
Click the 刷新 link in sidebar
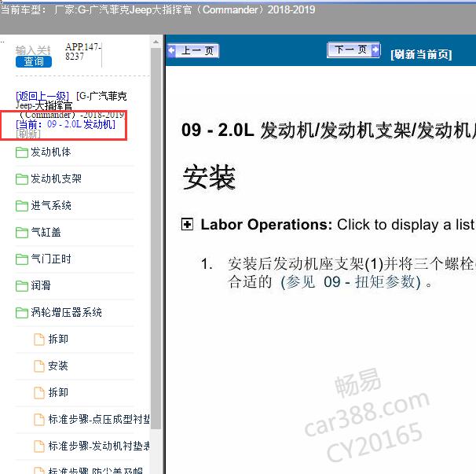coord(28,134)
